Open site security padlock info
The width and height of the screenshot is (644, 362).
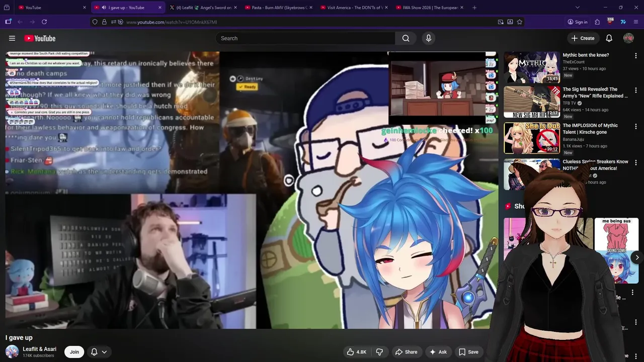[104, 22]
